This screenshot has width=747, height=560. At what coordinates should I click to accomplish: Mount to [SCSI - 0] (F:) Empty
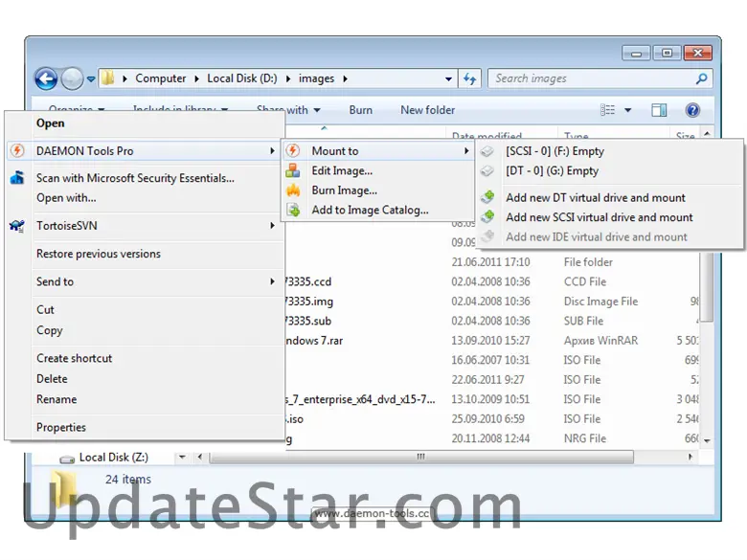[555, 151]
